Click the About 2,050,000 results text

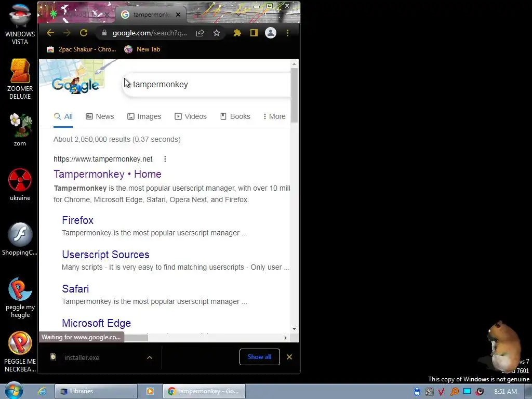[117, 139]
